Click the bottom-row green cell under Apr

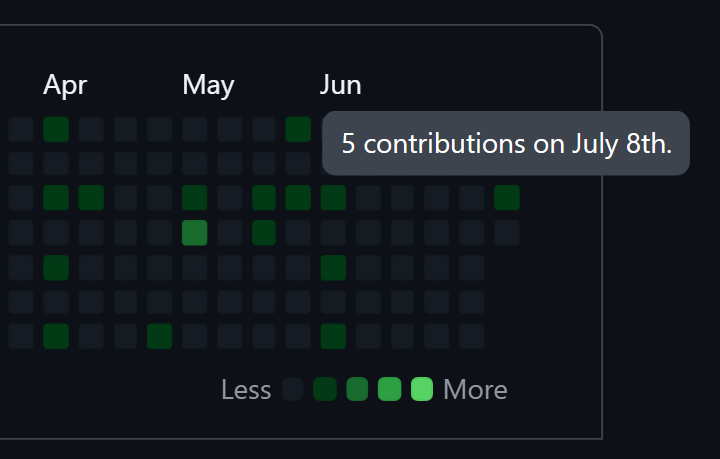click(56, 336)
